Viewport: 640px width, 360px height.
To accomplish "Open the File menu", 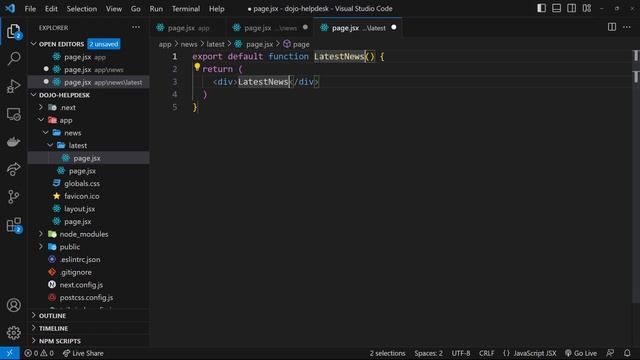I will click(x=30, y=9).
